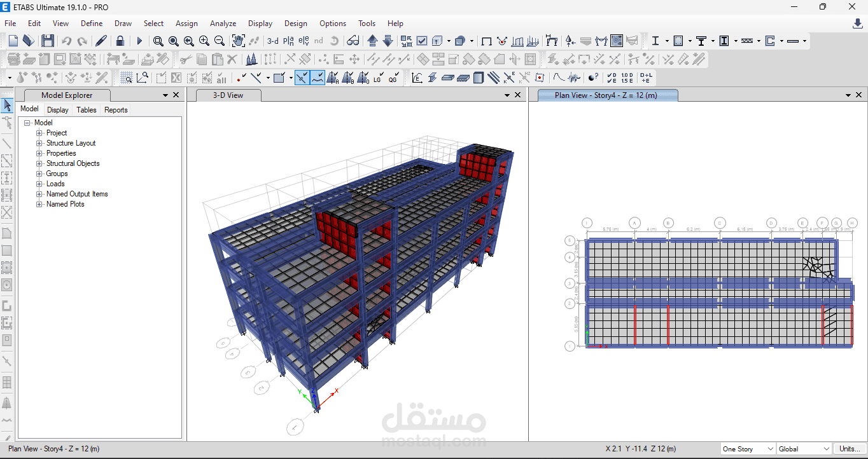Viewport: 868px width, 459px height.
Task: Open the Define menu
Action: click(92, 24)
